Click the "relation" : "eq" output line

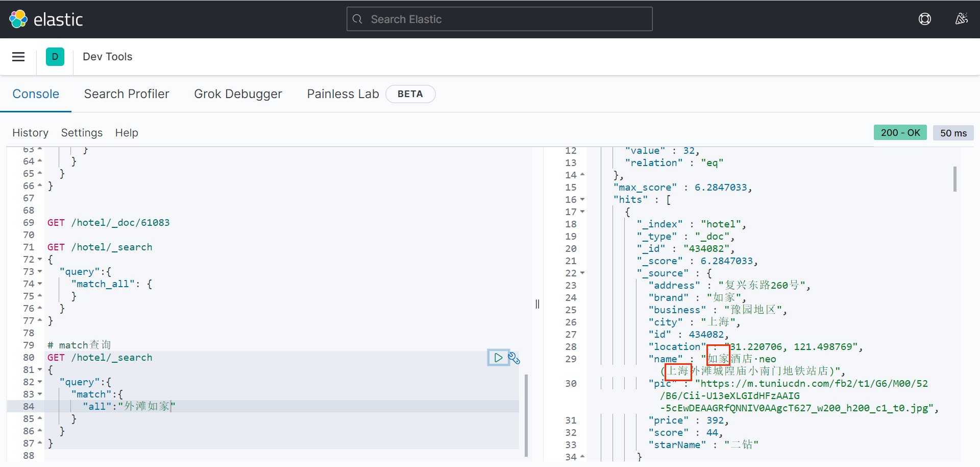point(674,163)
